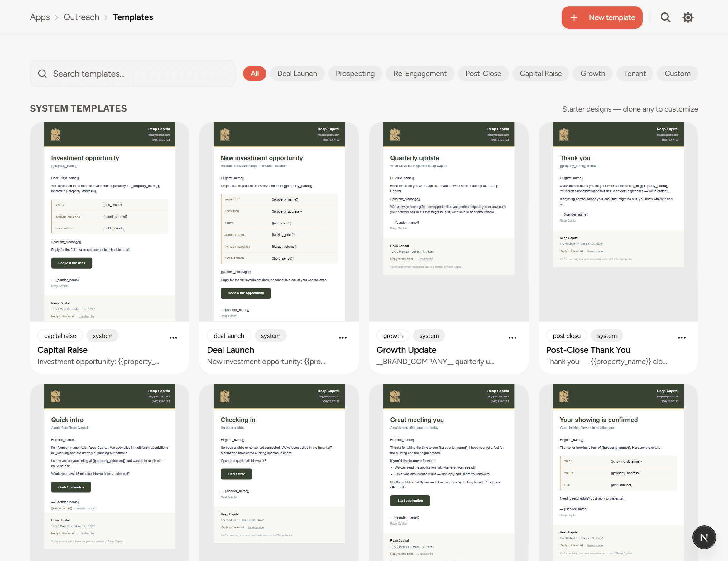Image resolution: width=728 pixels, height=561 pixels.
Task: Open the three-dot menu for Growth Update
Action: pyautogui.click(x=512, y=338)
